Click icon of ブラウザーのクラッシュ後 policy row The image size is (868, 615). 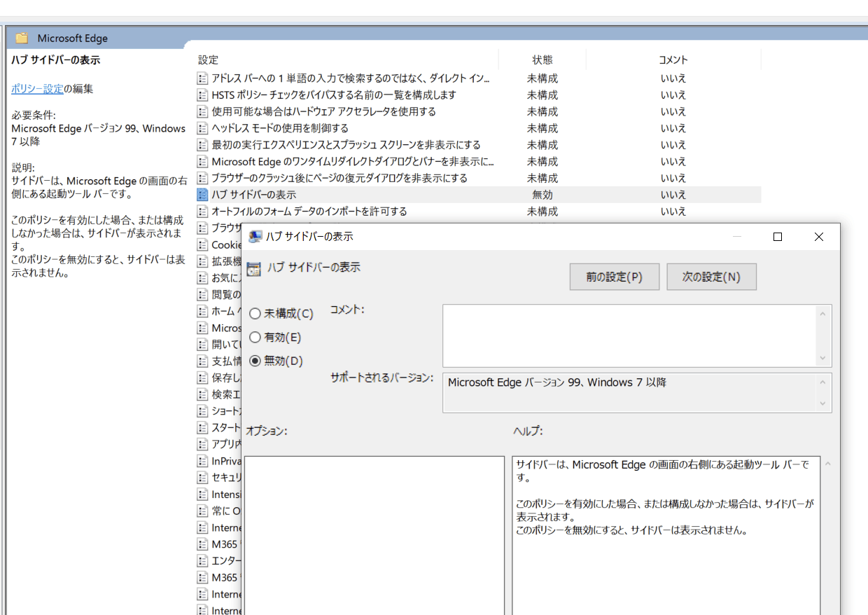pos(203,178)
